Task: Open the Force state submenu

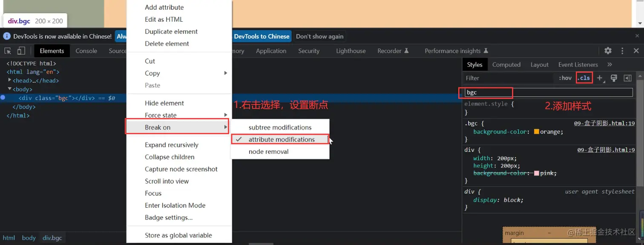Action: [x=179, y=115]
